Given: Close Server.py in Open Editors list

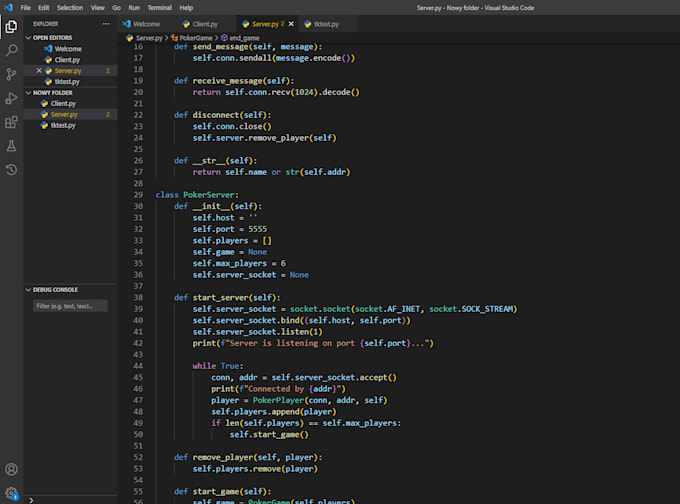Looking at the screenshot, I should [39, 70].
